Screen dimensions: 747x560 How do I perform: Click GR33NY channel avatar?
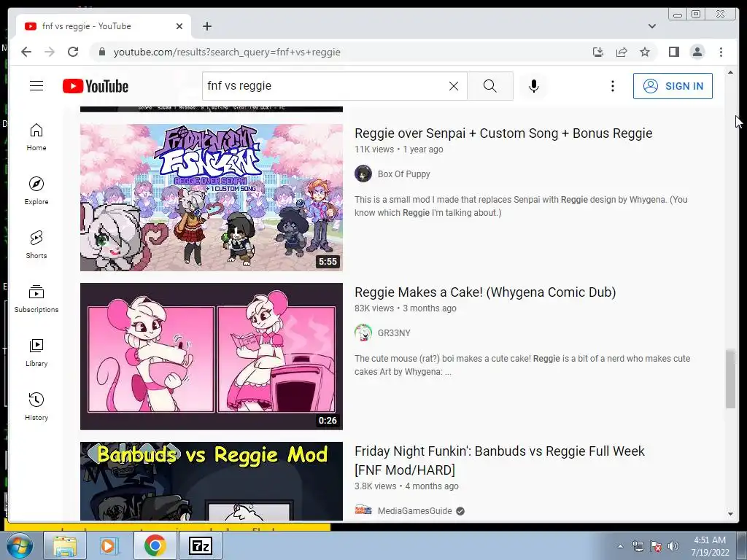point(363,332)
